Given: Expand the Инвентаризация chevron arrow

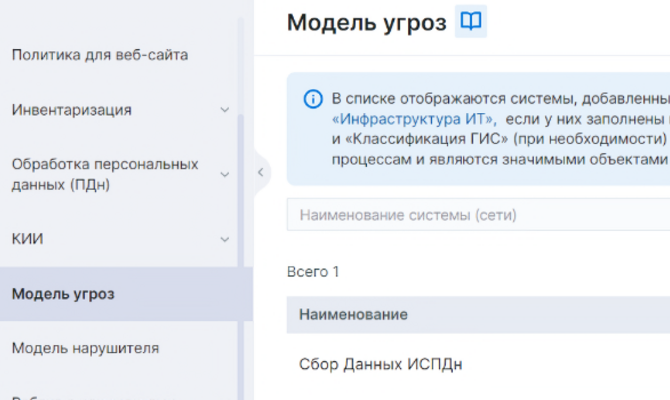Looking at the screenshot, I should [225, 110].
